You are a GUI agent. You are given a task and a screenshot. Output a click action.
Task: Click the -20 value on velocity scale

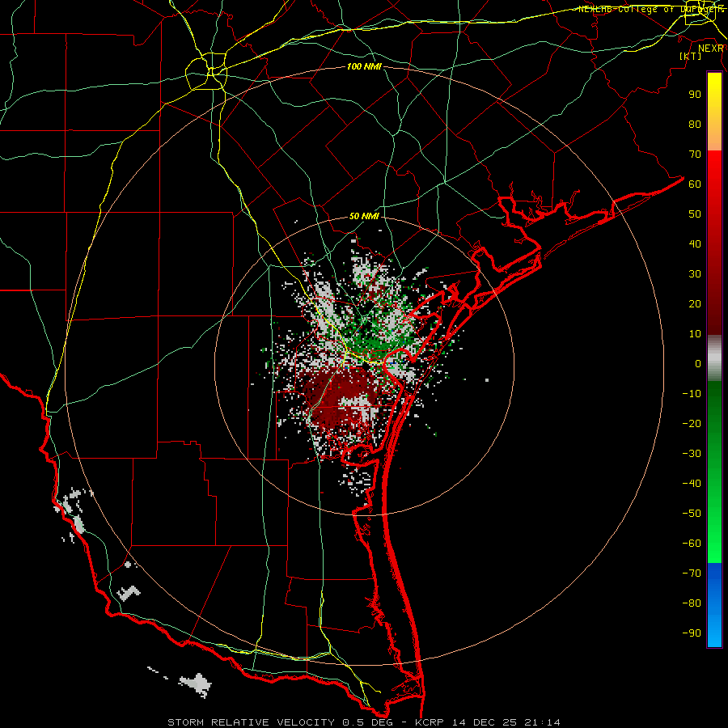click(x=692, y=424)
